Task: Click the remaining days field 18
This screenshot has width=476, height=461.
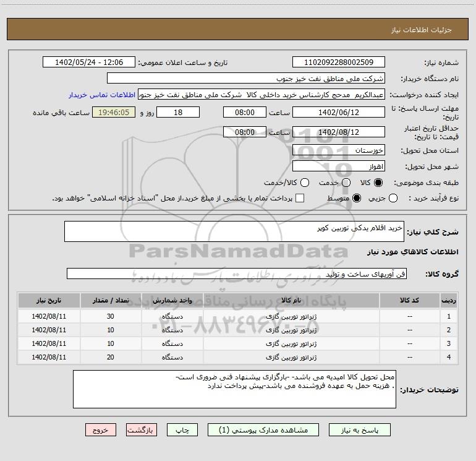Action: (x=178, y=112)
